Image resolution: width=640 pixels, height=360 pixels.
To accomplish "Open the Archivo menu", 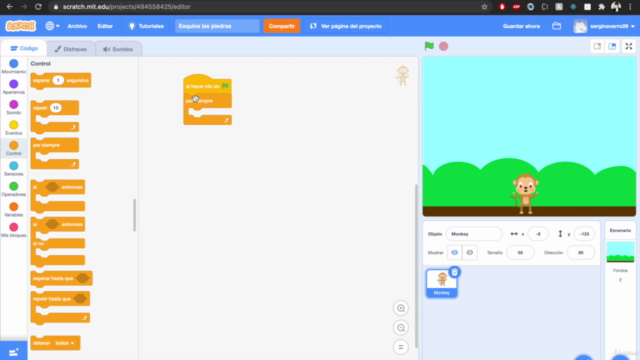I will tap(77, 26).
